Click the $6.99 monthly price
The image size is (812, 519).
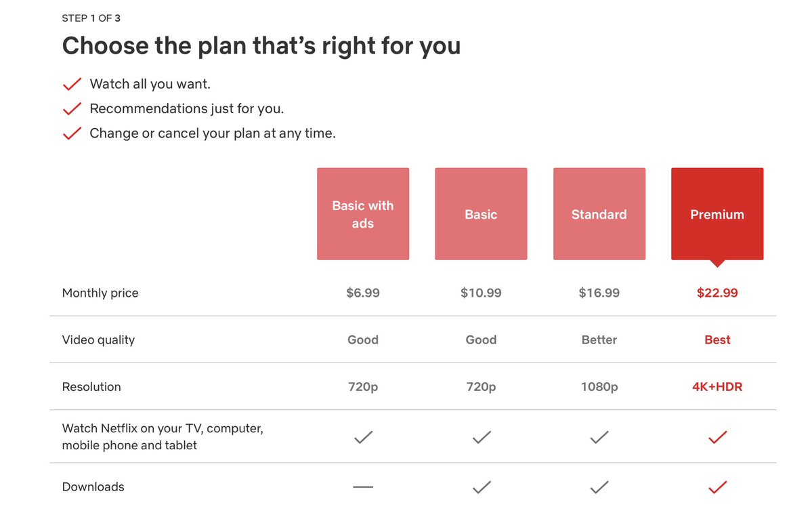tap(363, 293)
